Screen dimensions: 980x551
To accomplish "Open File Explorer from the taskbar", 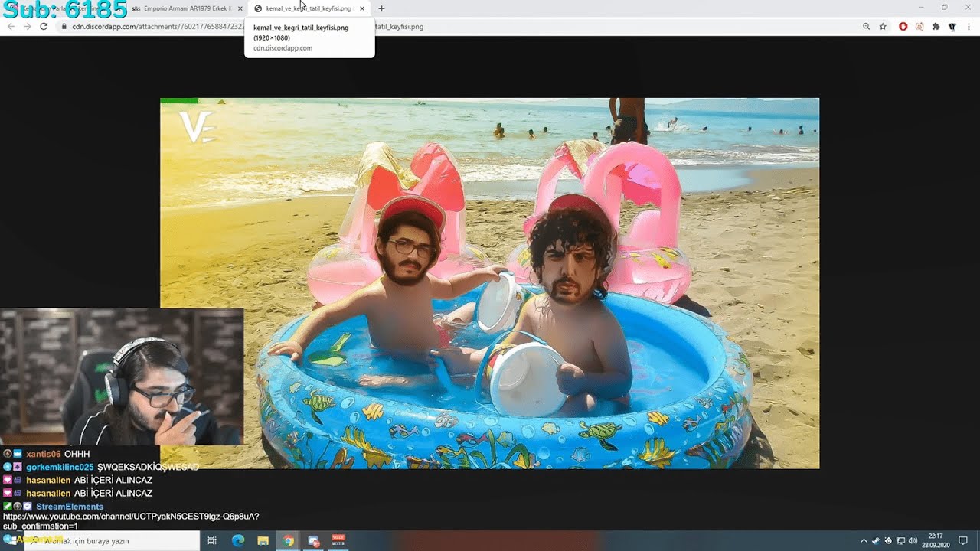I will [x=263, y=541].
